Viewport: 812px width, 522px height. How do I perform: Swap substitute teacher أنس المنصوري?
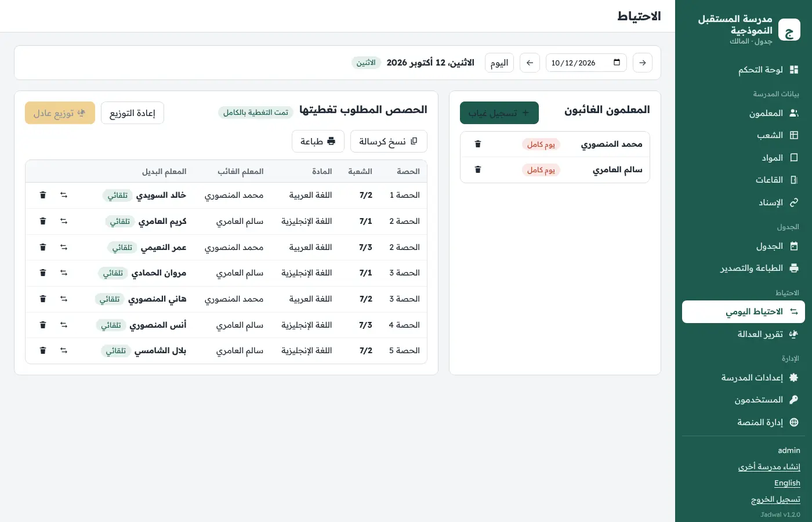click(64, 325)
